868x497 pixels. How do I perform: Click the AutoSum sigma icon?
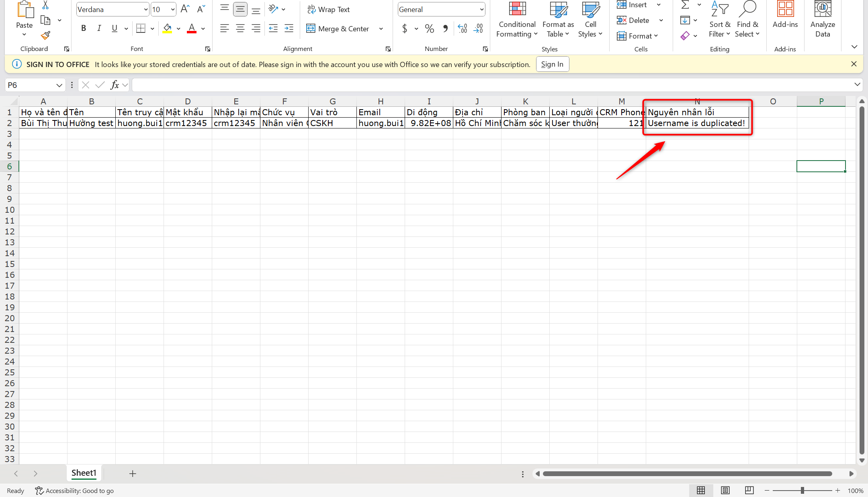pos(685,5)
